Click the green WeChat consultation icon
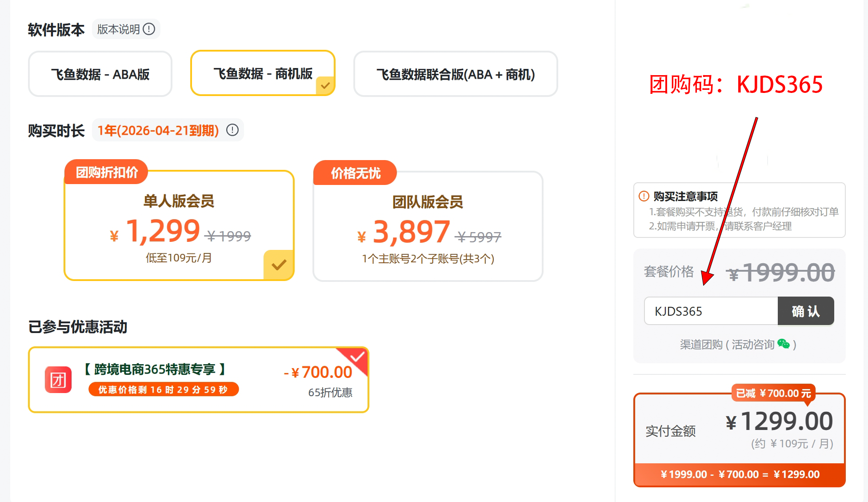Screen dimensions: 868x502 pos(784,344)
